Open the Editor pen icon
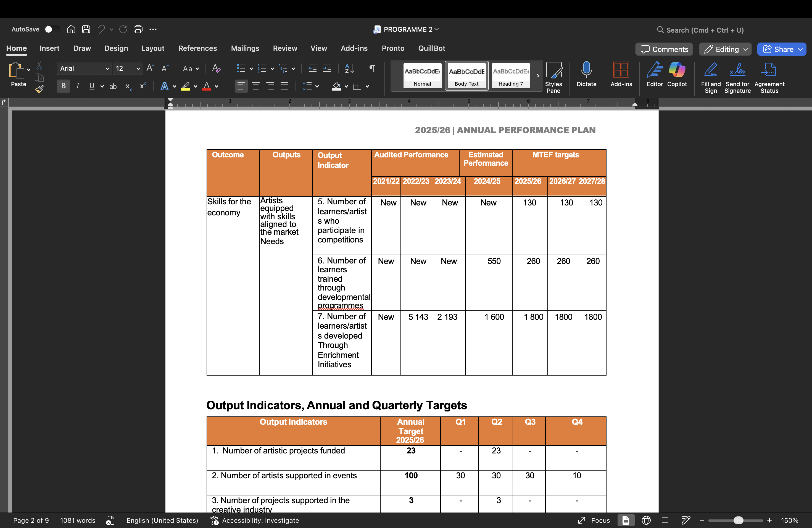Screen dimensions: 812x528 coord(655,74)
